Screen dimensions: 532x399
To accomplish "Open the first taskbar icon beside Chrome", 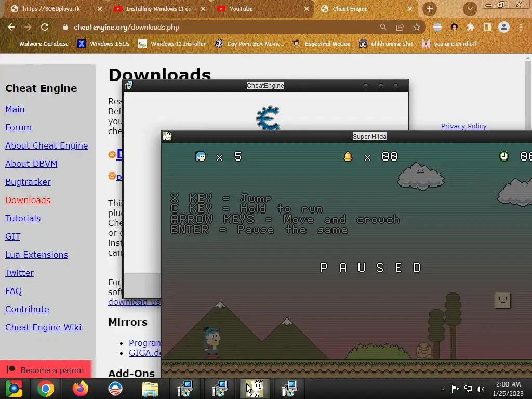I will pos(14,389).
